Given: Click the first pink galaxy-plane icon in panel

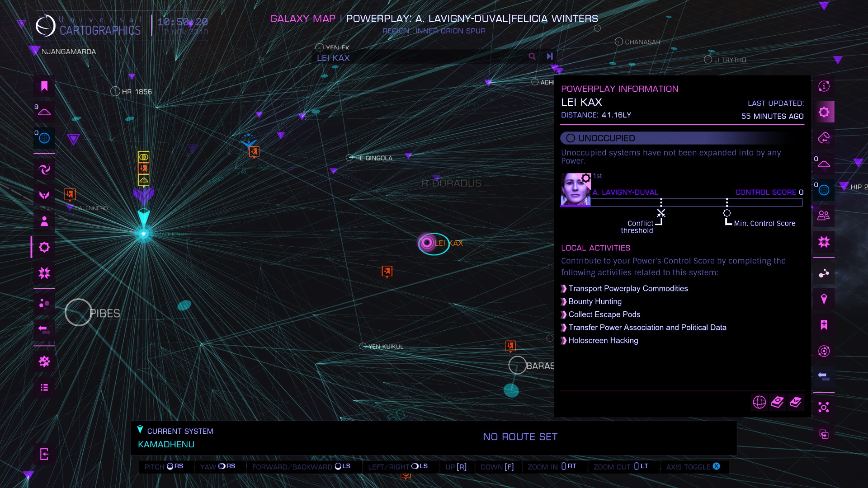Looking at the screenshot, I should pos(777,402).
